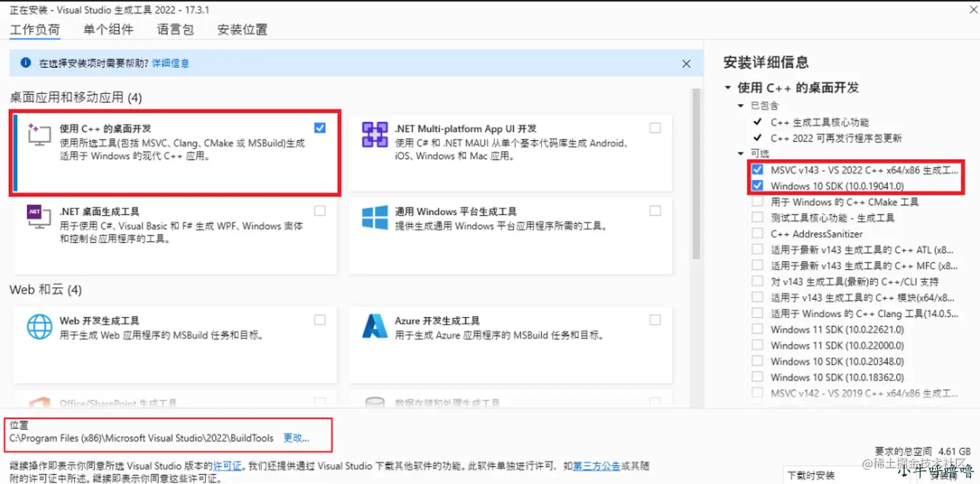Image resolution: width=980 pixels, height=484 pixels.
Task: Click the Web development globe icon
Action: [x=39, y=327]
